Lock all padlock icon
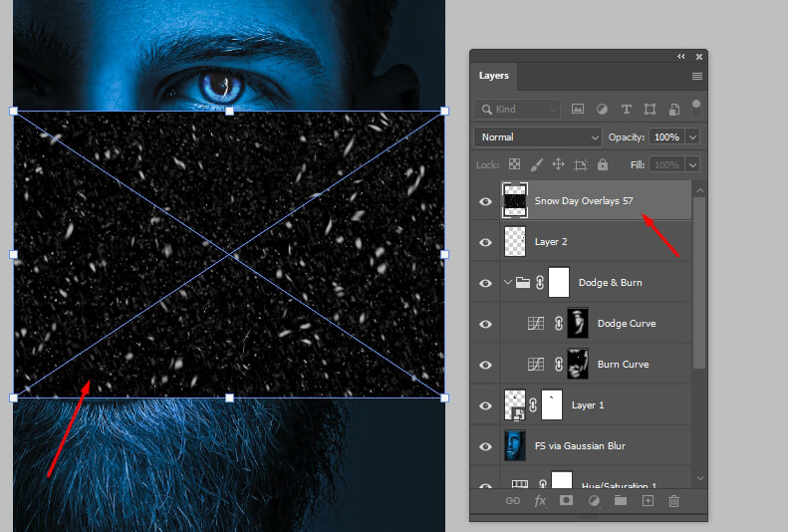This screenshot has width=788, height=532. (x=603, y=164)
